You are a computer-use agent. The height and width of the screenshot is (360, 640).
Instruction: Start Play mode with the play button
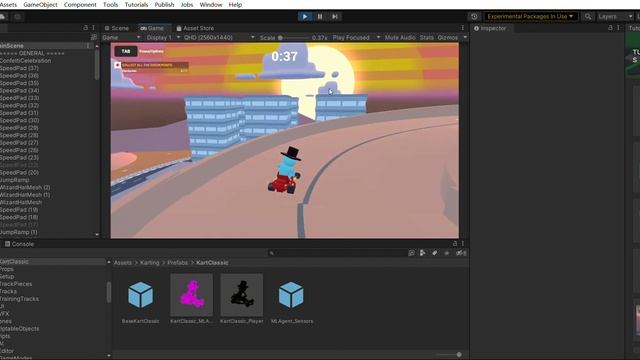pos(304,16)
